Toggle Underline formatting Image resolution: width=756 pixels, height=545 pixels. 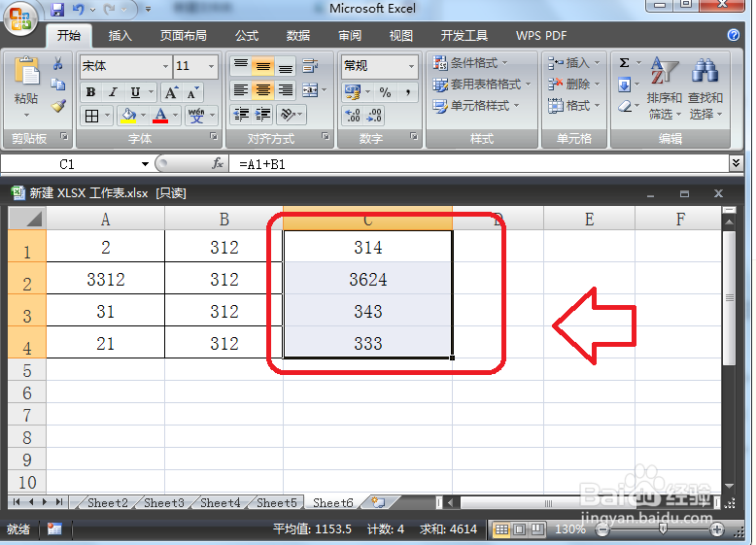click(x=135, y=92)
